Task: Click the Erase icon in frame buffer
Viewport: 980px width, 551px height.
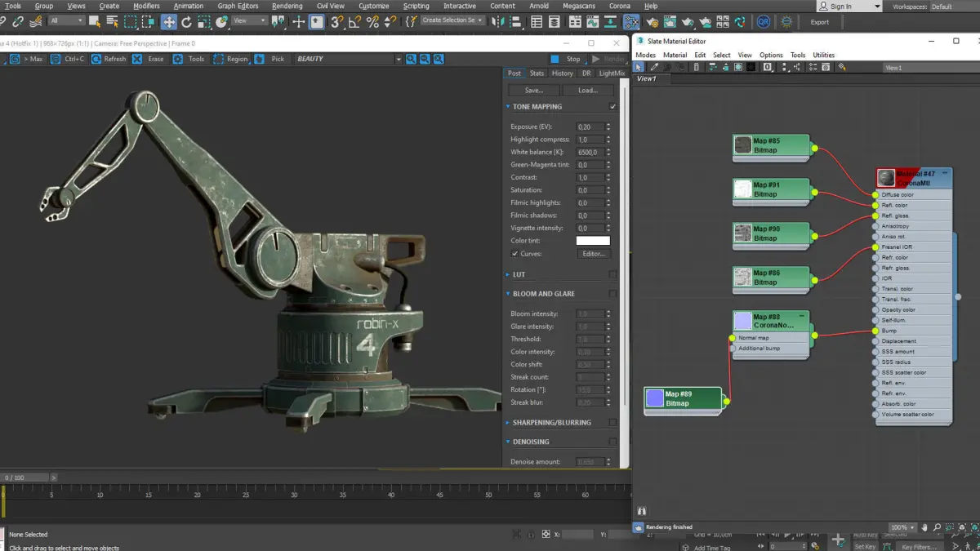Action: (137, 59)
